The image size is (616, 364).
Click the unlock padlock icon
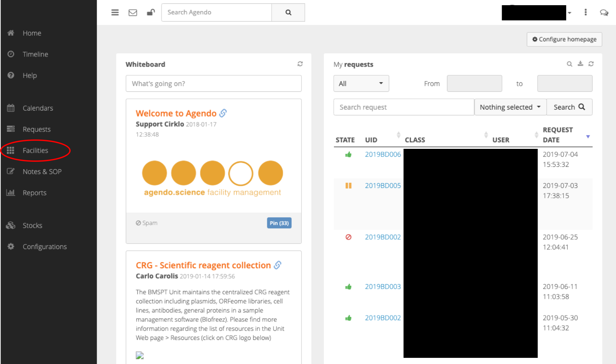click(151, 12)
